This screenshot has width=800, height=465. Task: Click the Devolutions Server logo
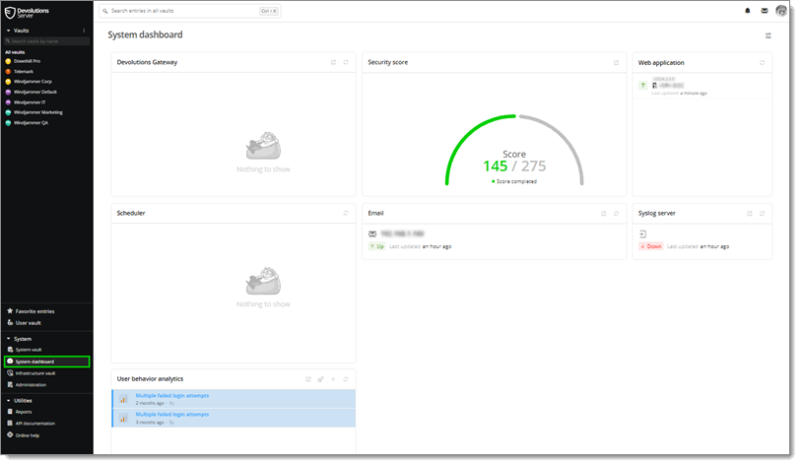click(27, 12)
